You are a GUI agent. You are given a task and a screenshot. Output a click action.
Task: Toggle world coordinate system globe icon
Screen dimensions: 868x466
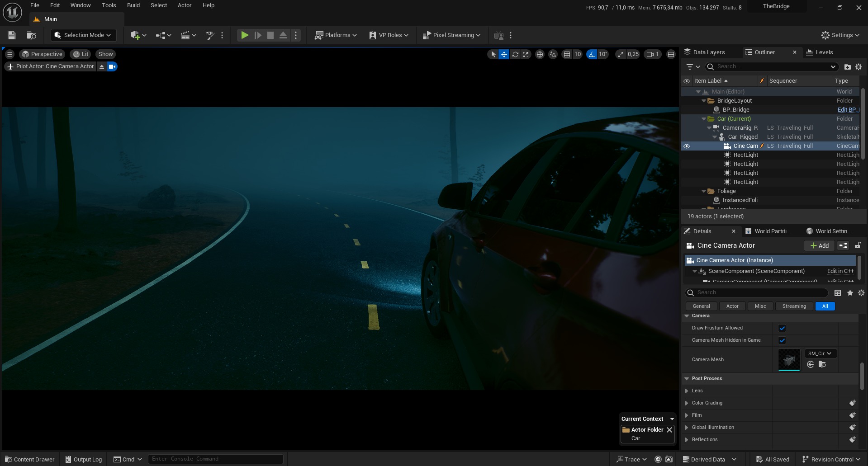coord(540,54)
